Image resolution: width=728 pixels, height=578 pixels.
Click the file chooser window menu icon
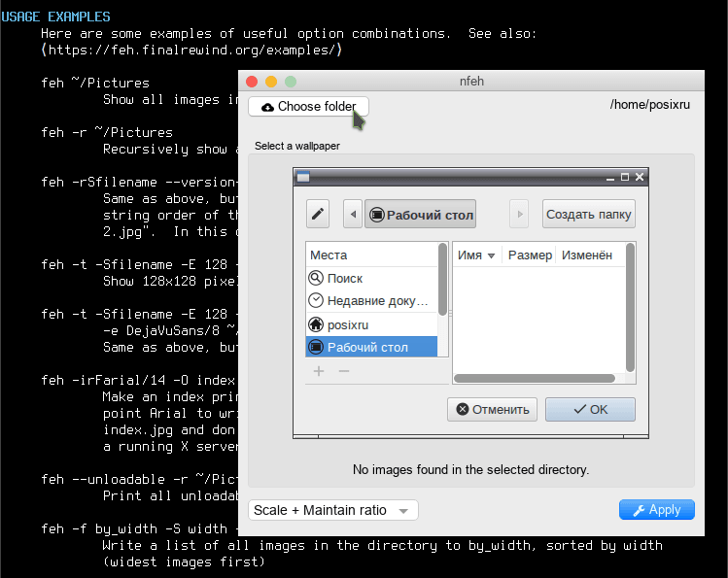point(303,177)
